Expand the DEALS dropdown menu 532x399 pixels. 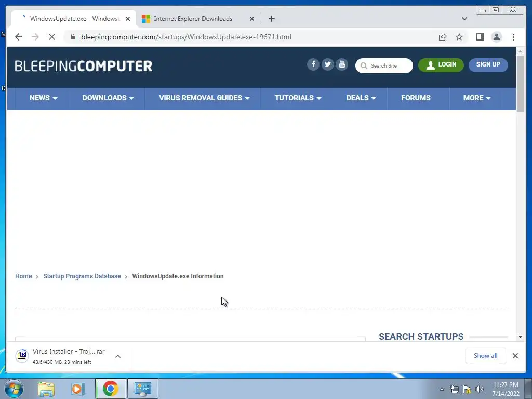click(x=361, y=98)
